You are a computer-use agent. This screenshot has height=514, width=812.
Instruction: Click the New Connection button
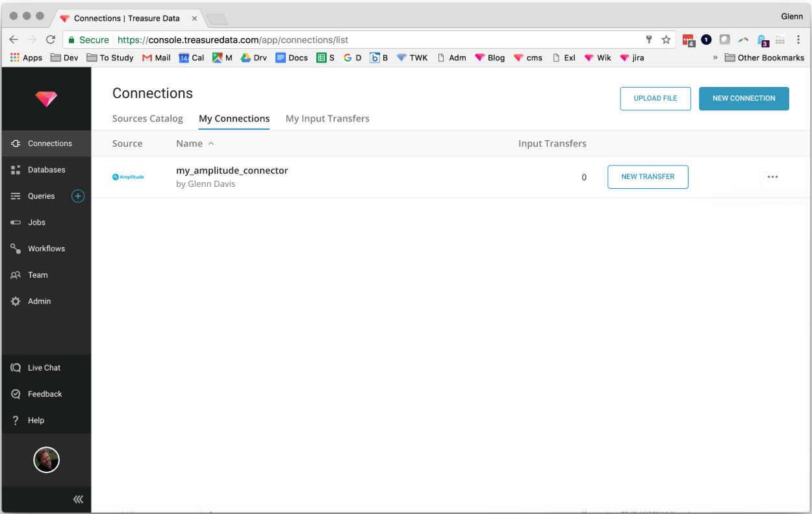click(x=744, y=99)
